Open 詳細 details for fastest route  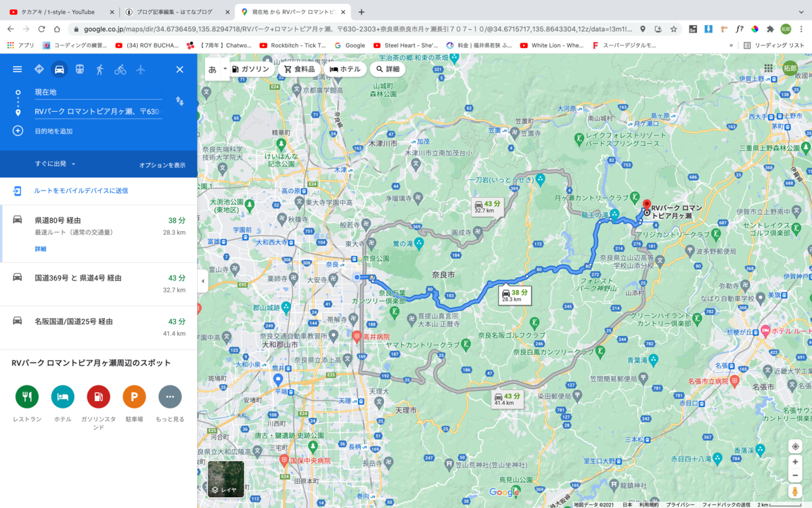[x=41, y=249]
